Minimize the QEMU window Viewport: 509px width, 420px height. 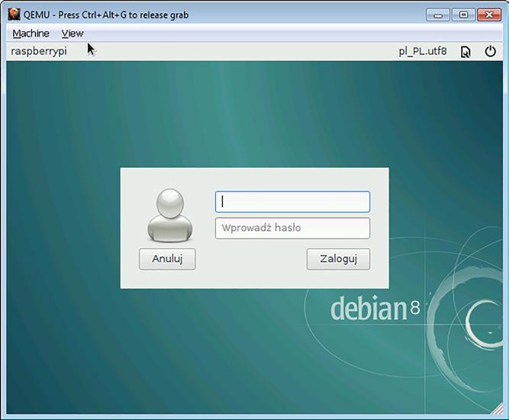tap(437, 15)
